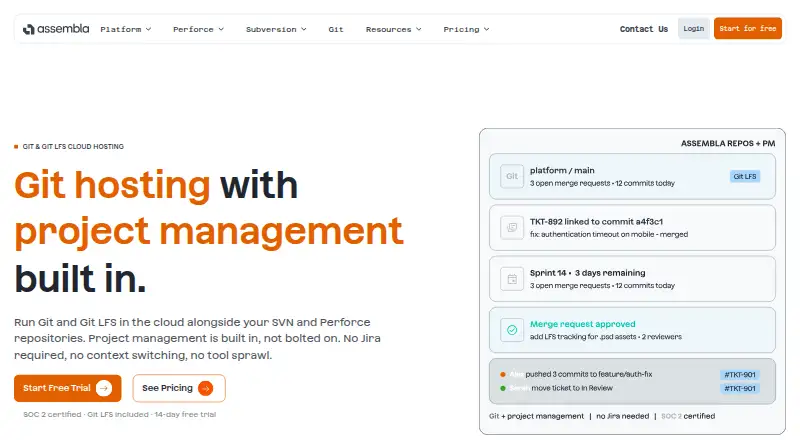800x440 pixels.
Task: Click the SOC 2 certified trial note
Action: [119, 414]
